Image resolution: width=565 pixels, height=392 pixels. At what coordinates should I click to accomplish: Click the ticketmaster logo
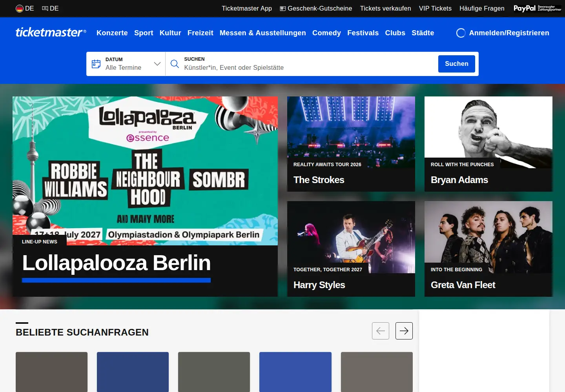(51, 33)
